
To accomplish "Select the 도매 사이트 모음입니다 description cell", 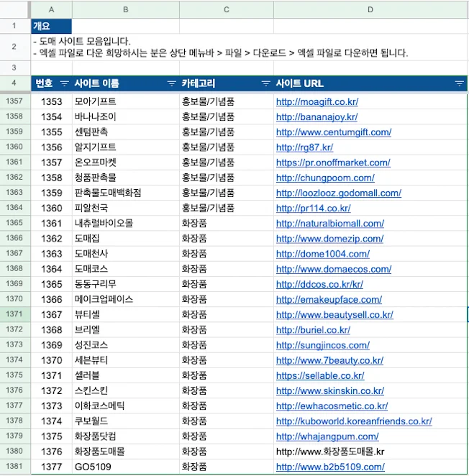I will (249, 47).
